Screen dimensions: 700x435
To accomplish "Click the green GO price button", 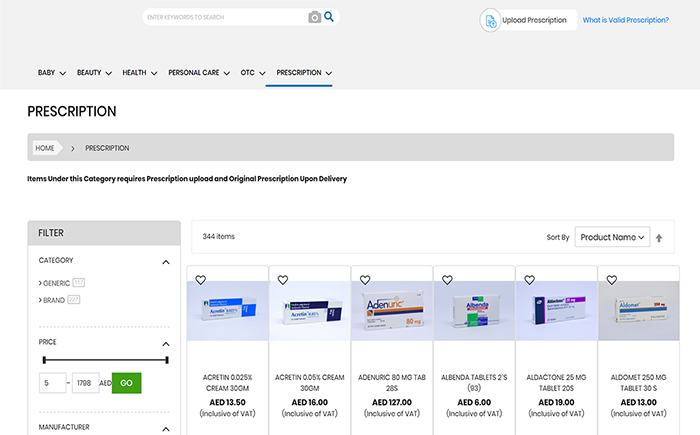I will pos(126,383).
